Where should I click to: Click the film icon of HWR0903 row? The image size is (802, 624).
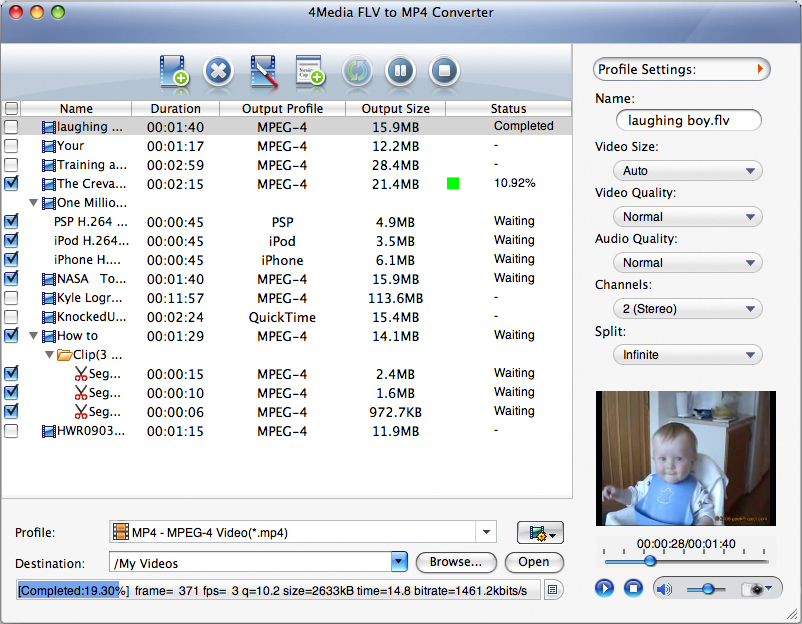click(x=49, y=431)
